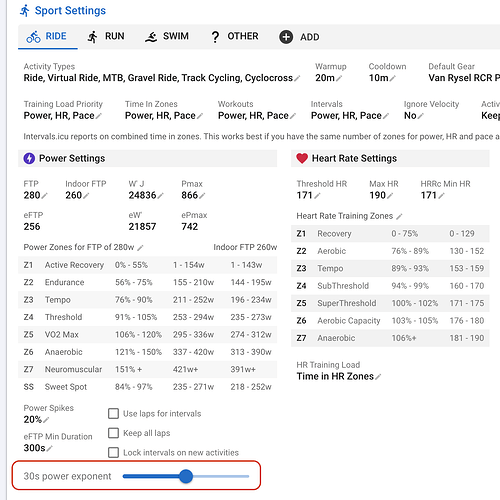Image resolution: width=500 pixels, height=500 pixels.
Task: Open the RUN sport tab
Action: pyautogui.click(x=106, y=37)
